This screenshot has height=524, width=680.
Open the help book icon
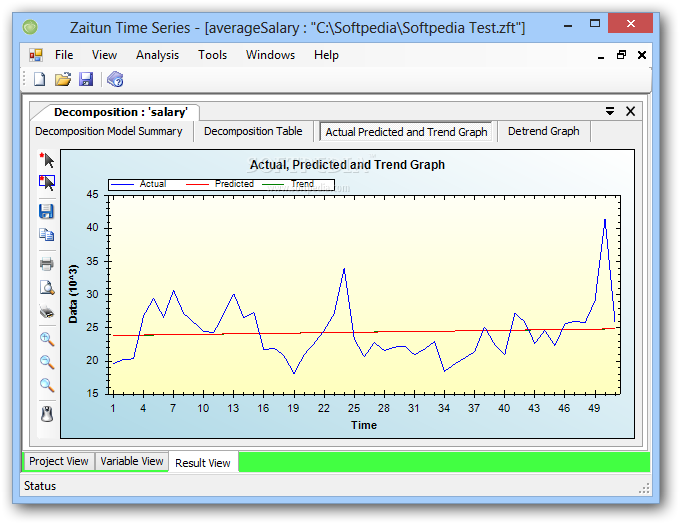tap(115, 79)
